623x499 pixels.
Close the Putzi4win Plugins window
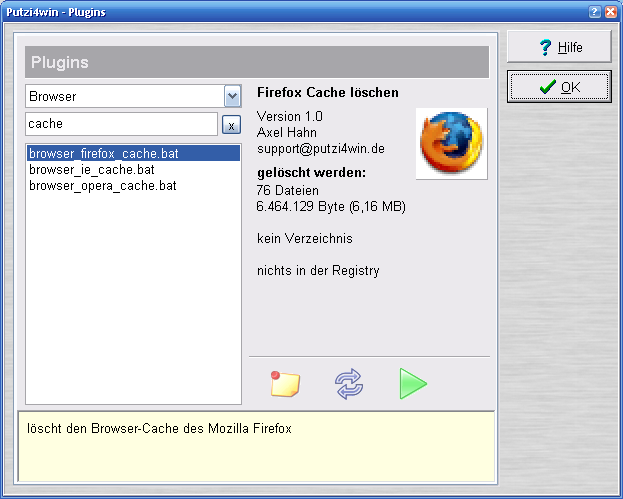point(611,12)
